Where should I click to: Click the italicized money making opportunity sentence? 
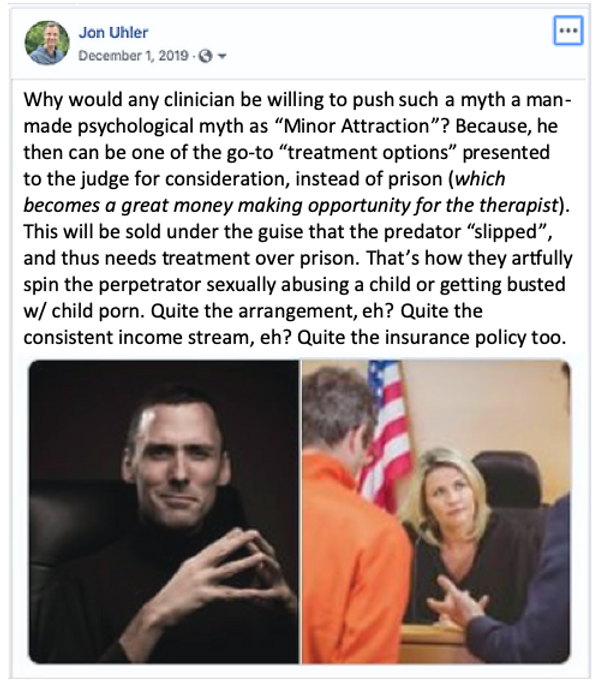[296, 191]
